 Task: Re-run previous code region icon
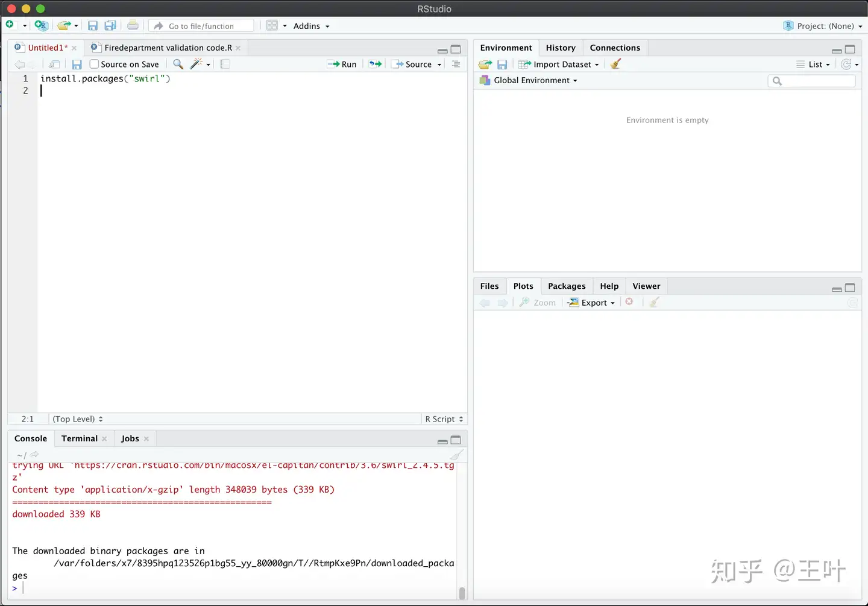coord(376,64)
